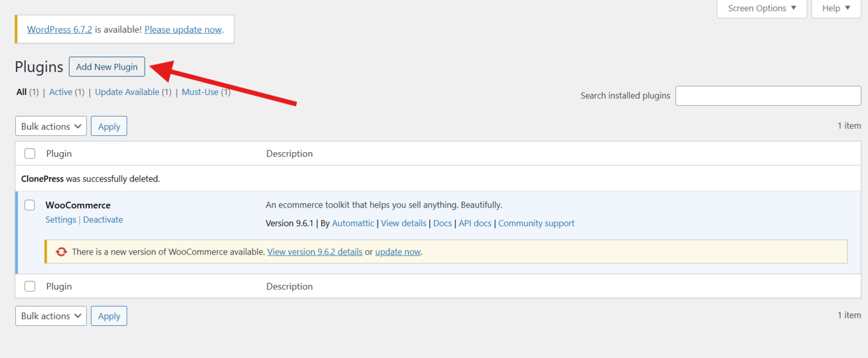The height and width of the screenshot is (358, 868).
Task: Deactivate the WooCommerce plugin
Action: 103,219
